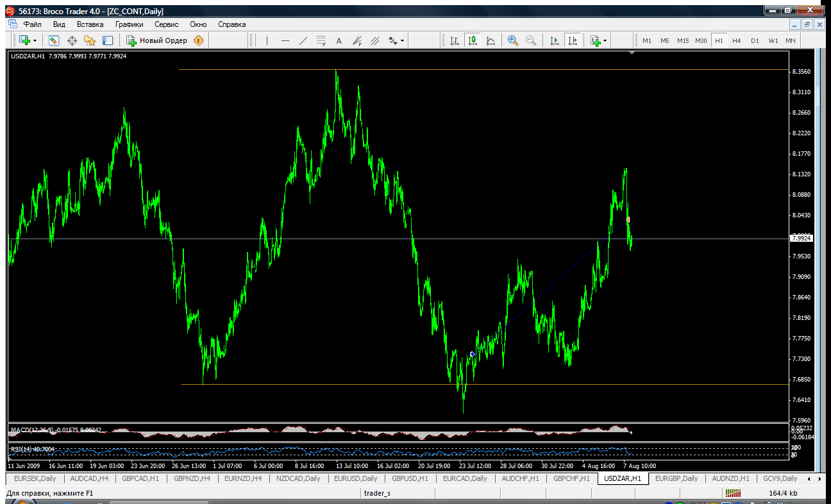Viewport: 831px width, 504px height.
Task: Toggle the Navigator folder-star icon
Action: pos(90,40)
